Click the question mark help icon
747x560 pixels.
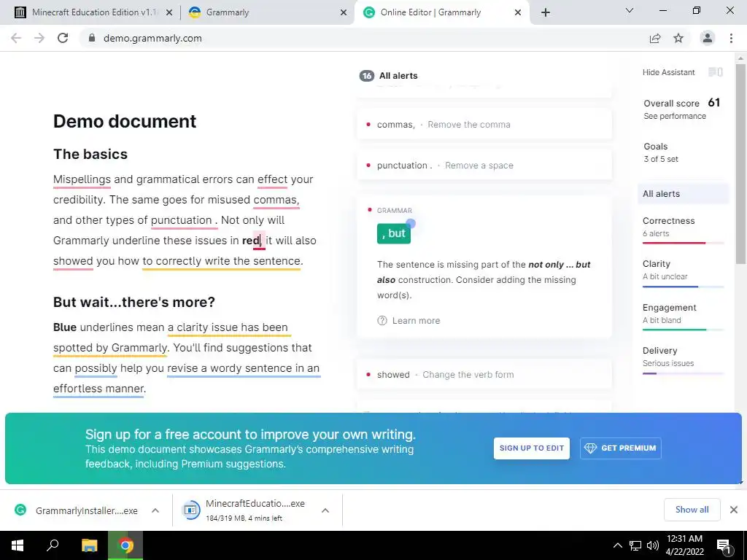click(x=382, y=321)
